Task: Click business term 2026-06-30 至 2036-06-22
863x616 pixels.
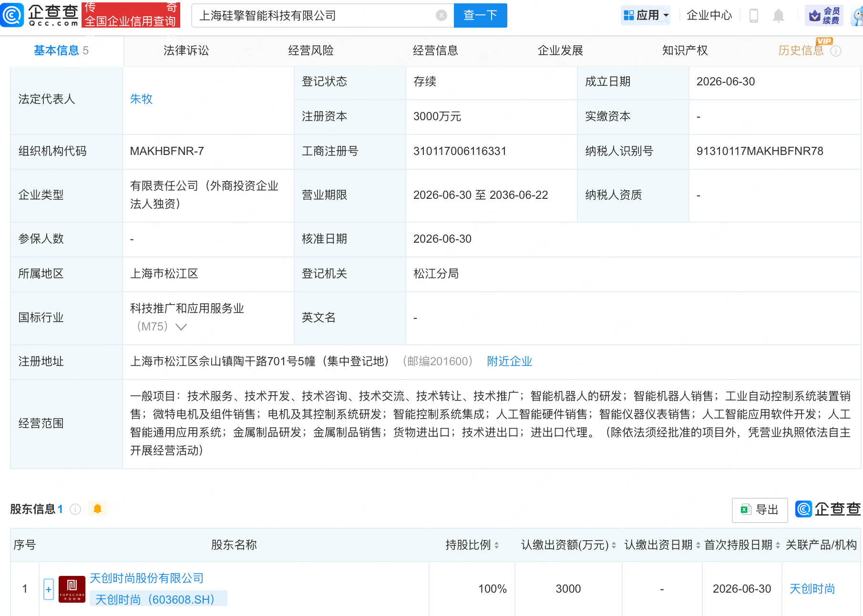Action: [481, 195]
